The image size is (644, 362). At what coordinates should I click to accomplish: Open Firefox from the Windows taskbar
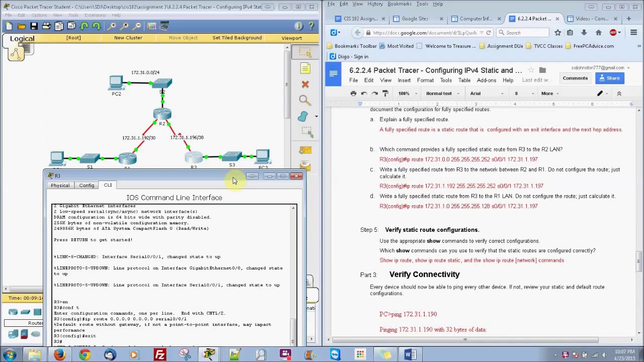pyautogui.click(x=59, y=355)
